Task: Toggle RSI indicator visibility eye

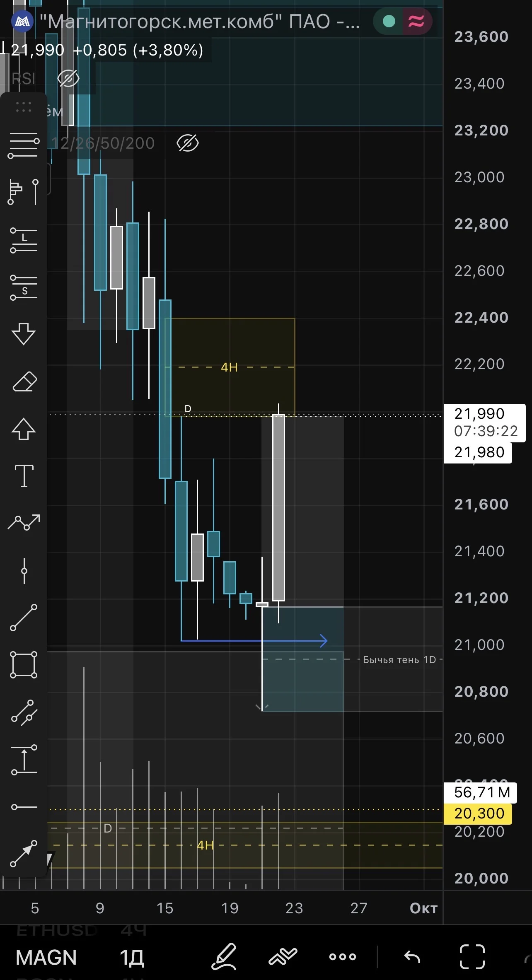Action: coord(68,78)
